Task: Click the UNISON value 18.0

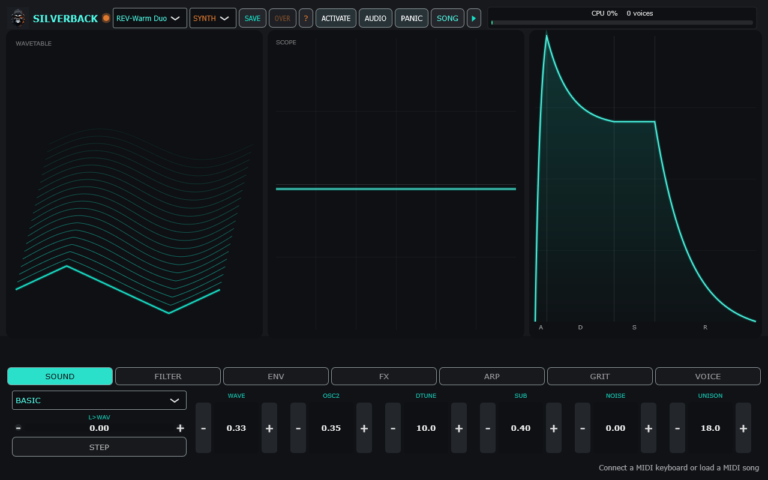Action: click(x=710, y=428)
